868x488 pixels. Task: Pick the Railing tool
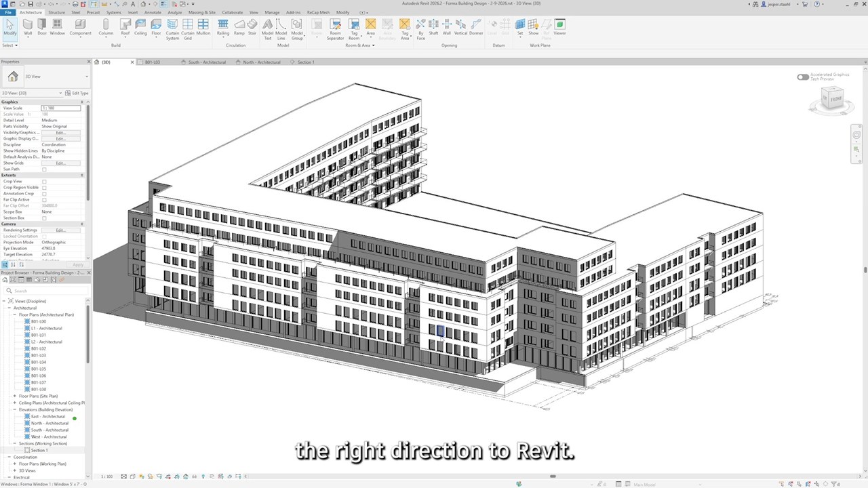pyautogui.click(x=223, y=27)
